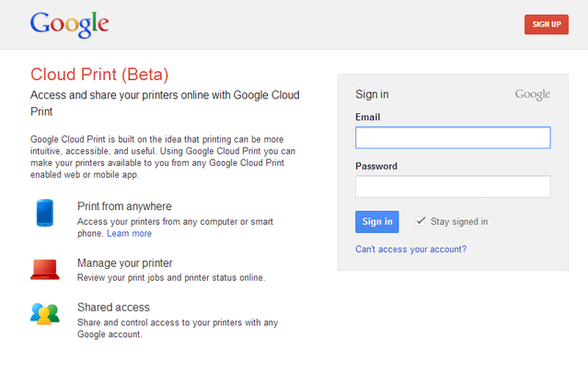Uncheck the Stay signed in checkbox
Image resolution: width=588 pixels, height=374 pixels.
(421, 221)
